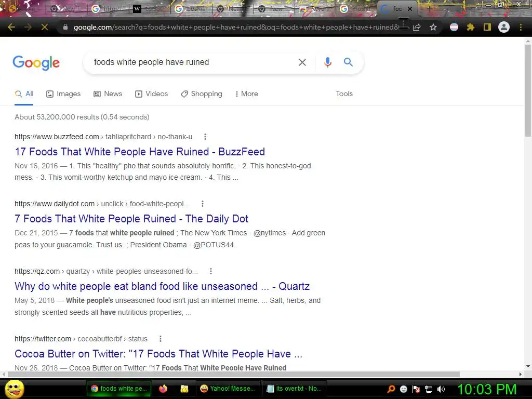
Task: Switch to the Images tab
Action: [63, 94]
